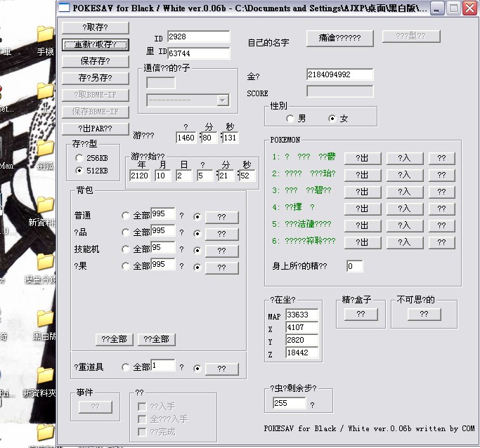Image resolution: width=480 pixels, height=448 pixels.
Task: Click the ?取存? load button
Action: [95, 27]
